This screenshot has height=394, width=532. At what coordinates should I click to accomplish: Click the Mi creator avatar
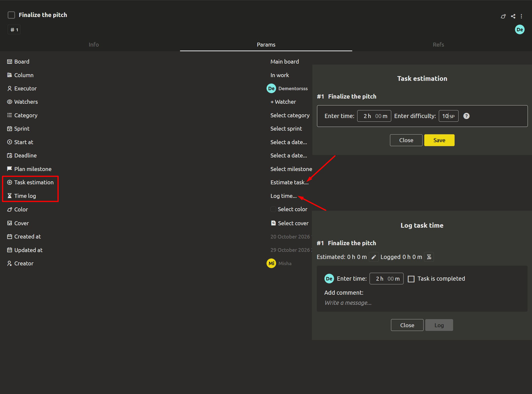point(271,263)
